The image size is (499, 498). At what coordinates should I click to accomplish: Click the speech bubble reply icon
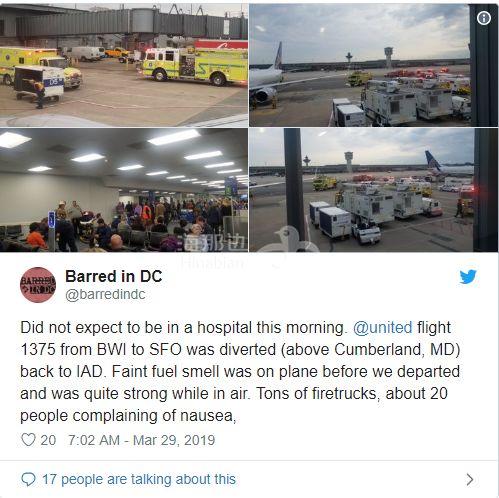pyautogui.click(x=28, y=479)
